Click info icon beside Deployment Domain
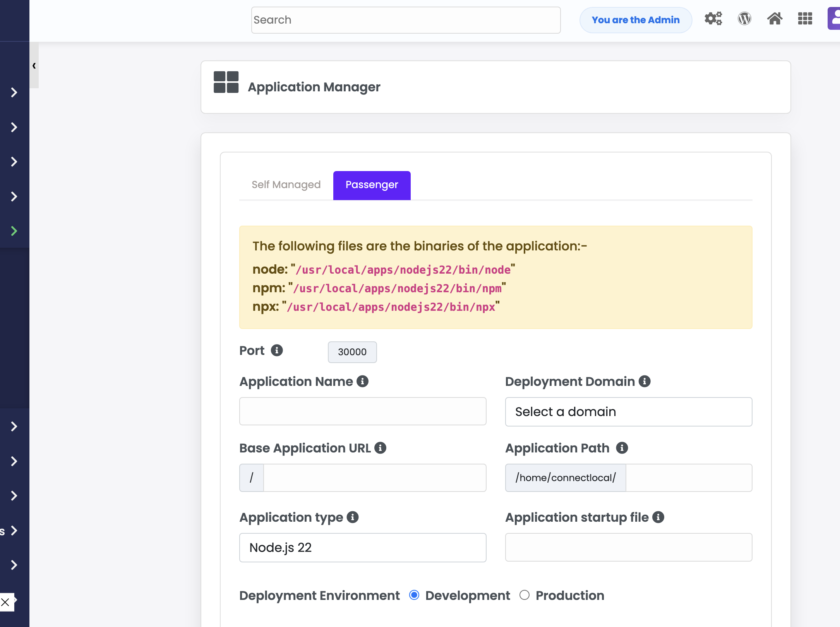 coord(645,381)
